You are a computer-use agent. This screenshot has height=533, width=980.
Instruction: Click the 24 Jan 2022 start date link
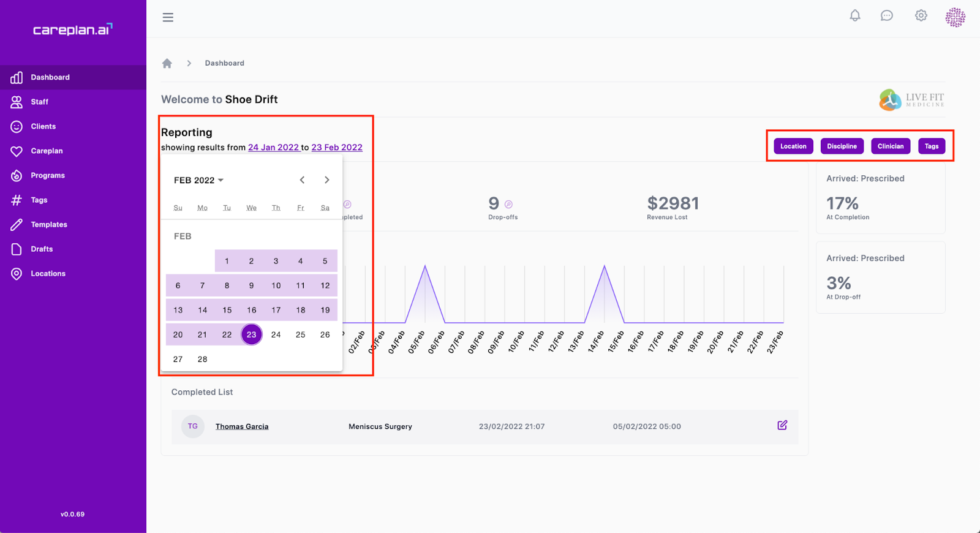coord(273,147)
